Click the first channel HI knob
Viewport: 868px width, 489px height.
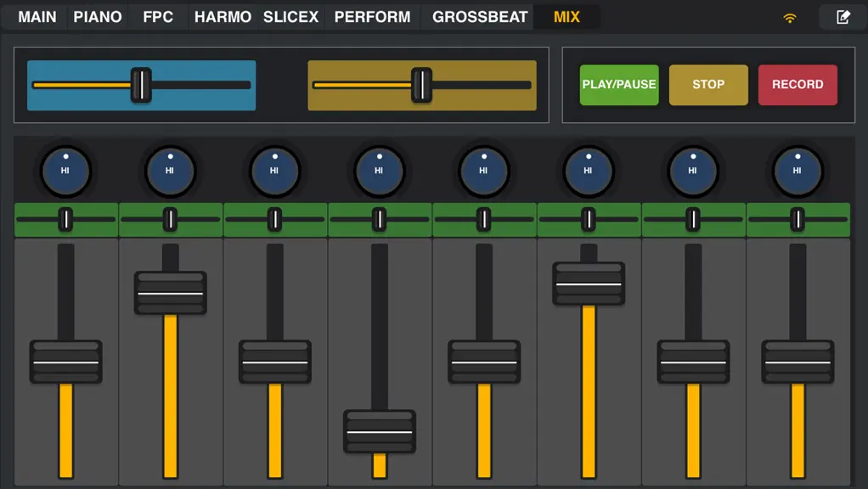(66, 171)
